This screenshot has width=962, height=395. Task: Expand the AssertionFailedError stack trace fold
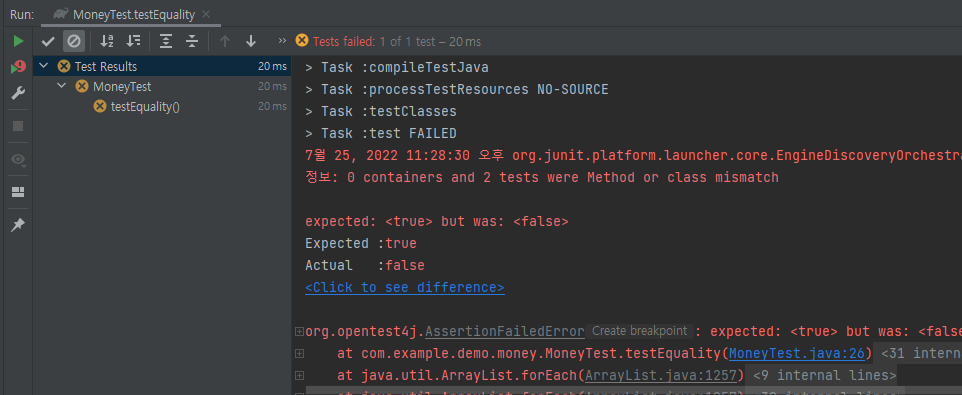299,331
